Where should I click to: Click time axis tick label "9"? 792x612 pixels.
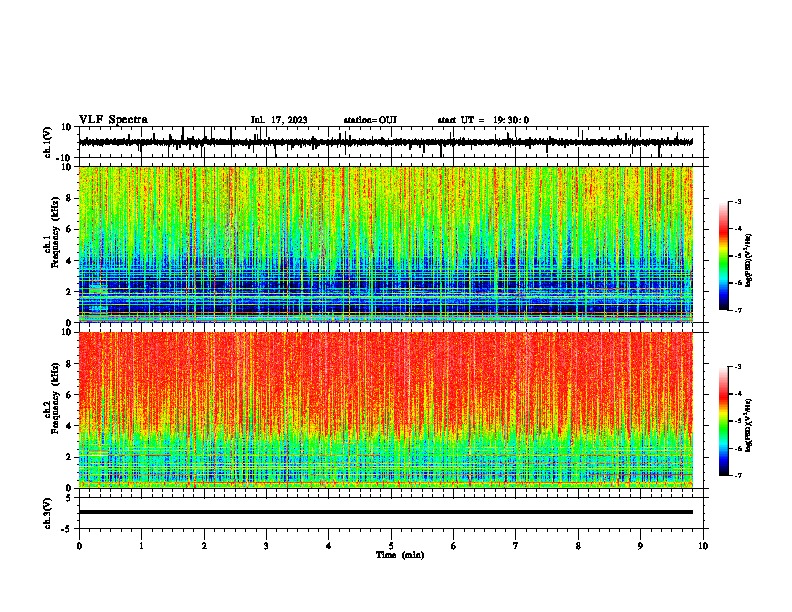point(640,546)
